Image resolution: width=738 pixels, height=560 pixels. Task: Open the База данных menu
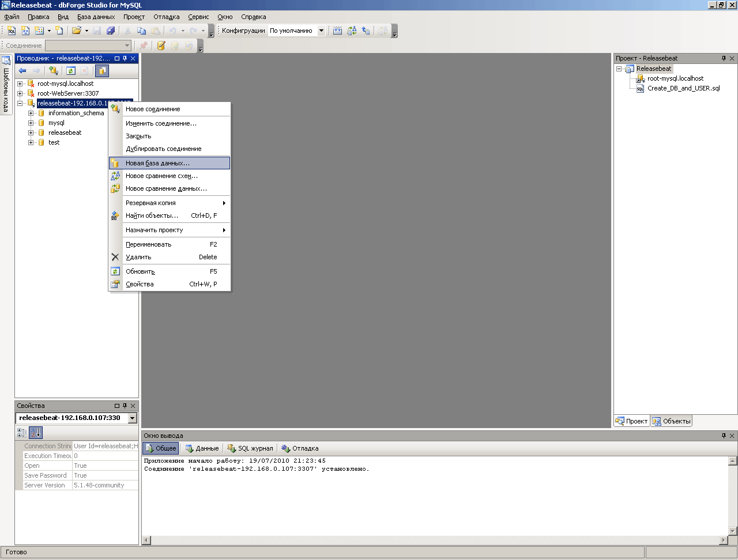point(96,17)
